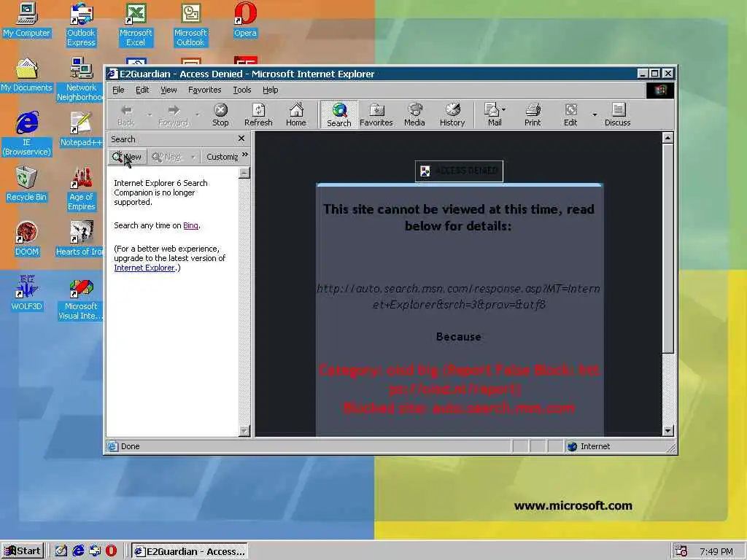Select Microsoft Excel desktop shortcut
This screenshot has width=747, height=560.
[x=136, y=25]
